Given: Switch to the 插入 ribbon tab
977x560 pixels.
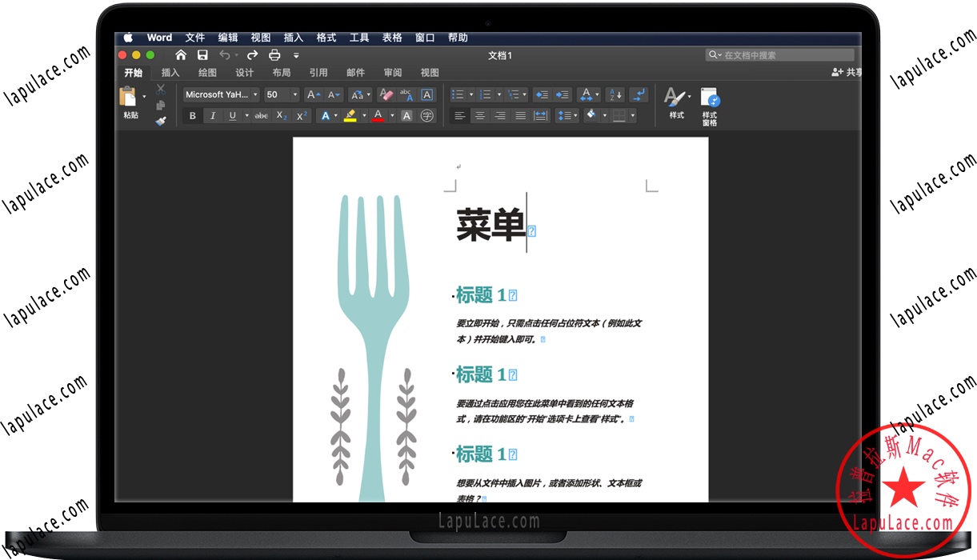Looking at the screenshot, I should pos(170,72).
